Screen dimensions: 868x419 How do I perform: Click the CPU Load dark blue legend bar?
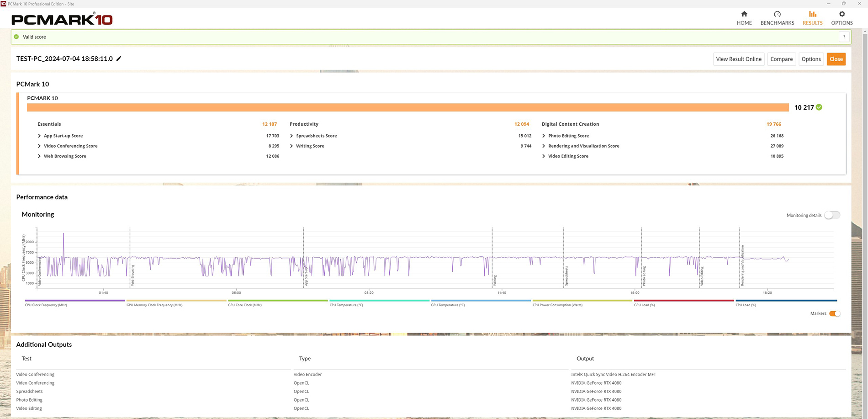coord(786,301)
